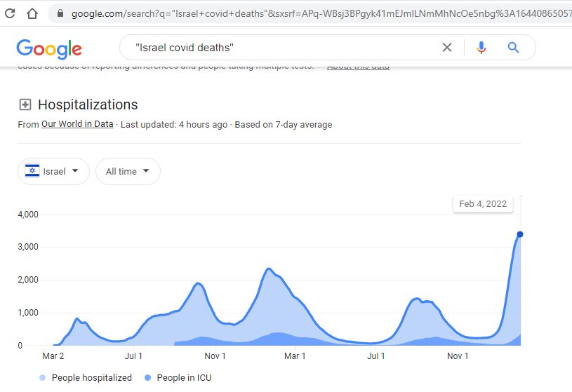
Task: Click the Feb 4, 2022 data point
Action: (519, 234)
